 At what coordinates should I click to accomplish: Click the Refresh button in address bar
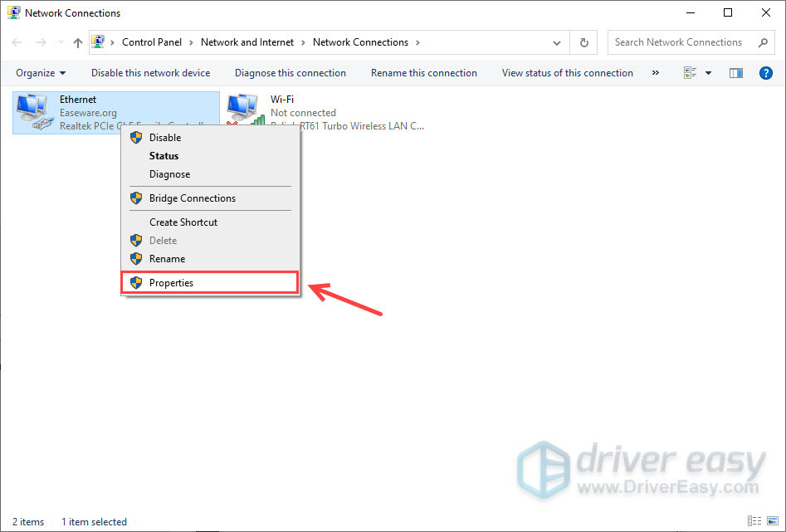coord(584,42)
